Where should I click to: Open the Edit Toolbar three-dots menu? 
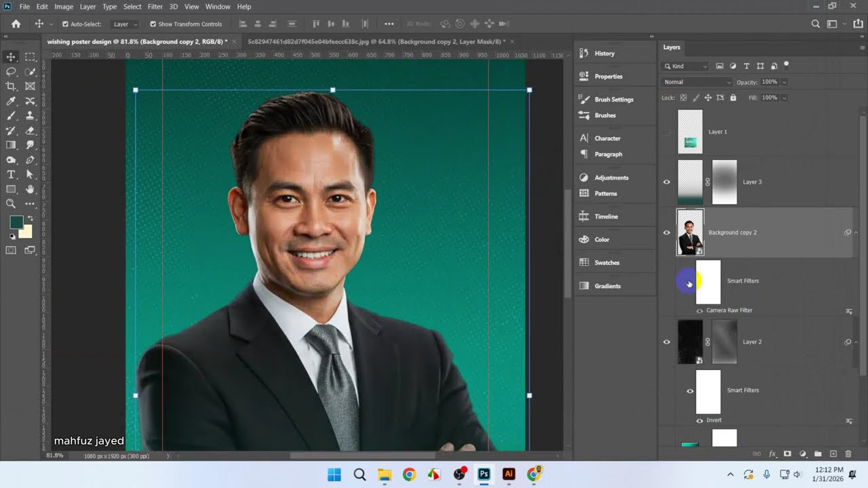point(30,203)
